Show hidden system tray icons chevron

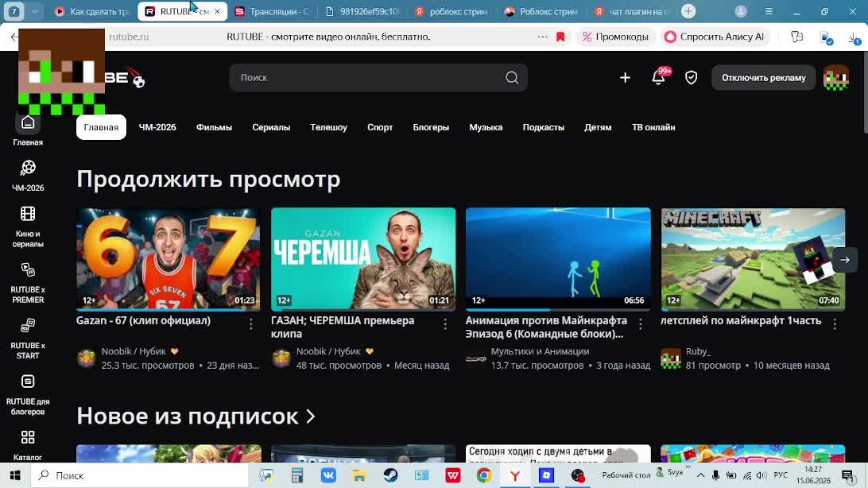pyautogui.click(x=700, y=475)
